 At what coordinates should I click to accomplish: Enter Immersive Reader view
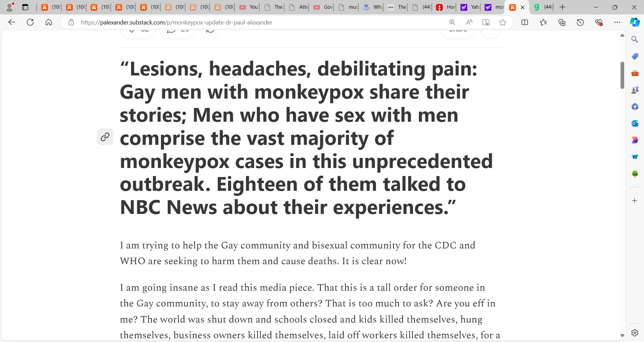coord(486,22)
